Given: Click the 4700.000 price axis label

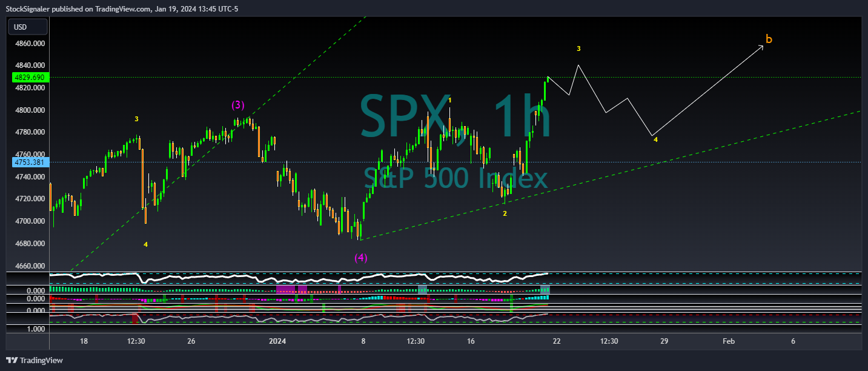Looking at the screenshot, I should tap(30, 221).
